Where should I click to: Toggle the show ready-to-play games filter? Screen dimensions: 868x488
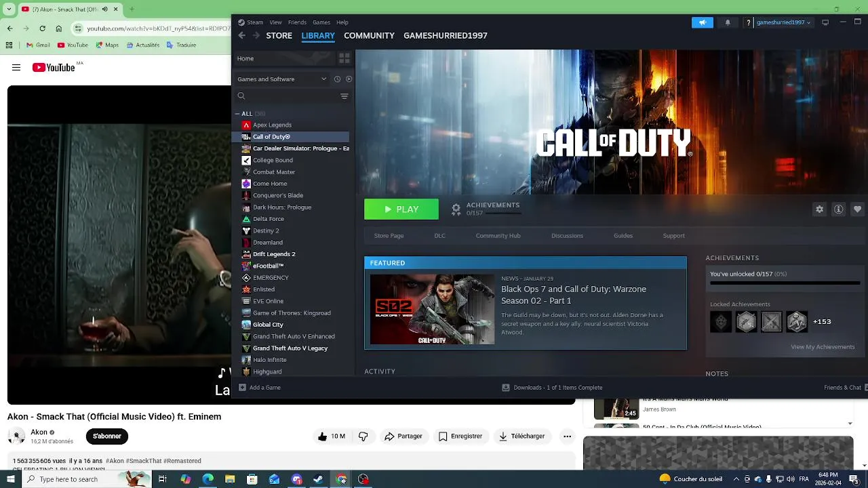(349, 79)
